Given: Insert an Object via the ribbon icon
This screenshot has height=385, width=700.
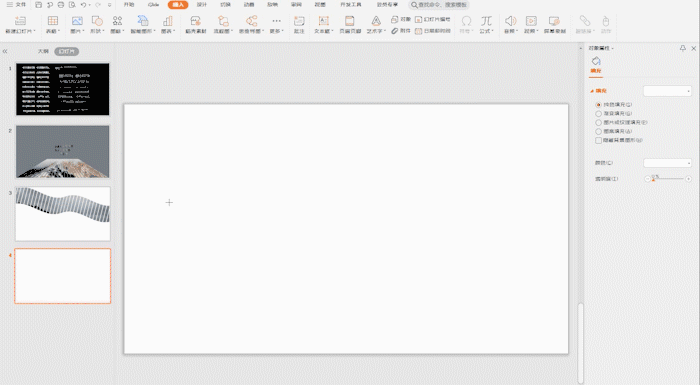Looking at the screenshot, I should [395, 19].
